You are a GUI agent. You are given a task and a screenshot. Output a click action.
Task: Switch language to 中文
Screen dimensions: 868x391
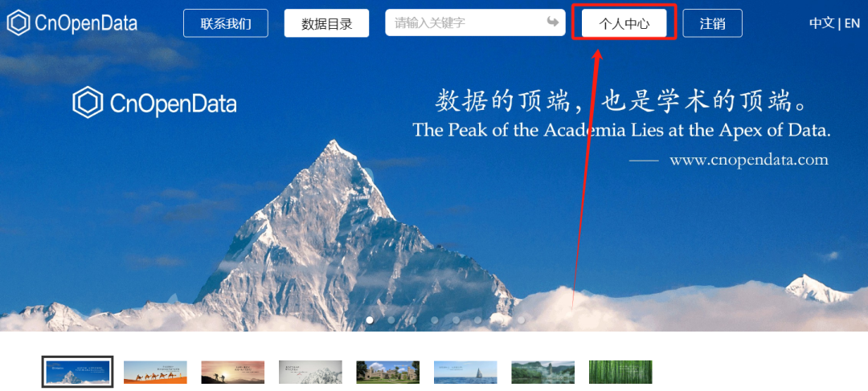[x=821, y=23]
